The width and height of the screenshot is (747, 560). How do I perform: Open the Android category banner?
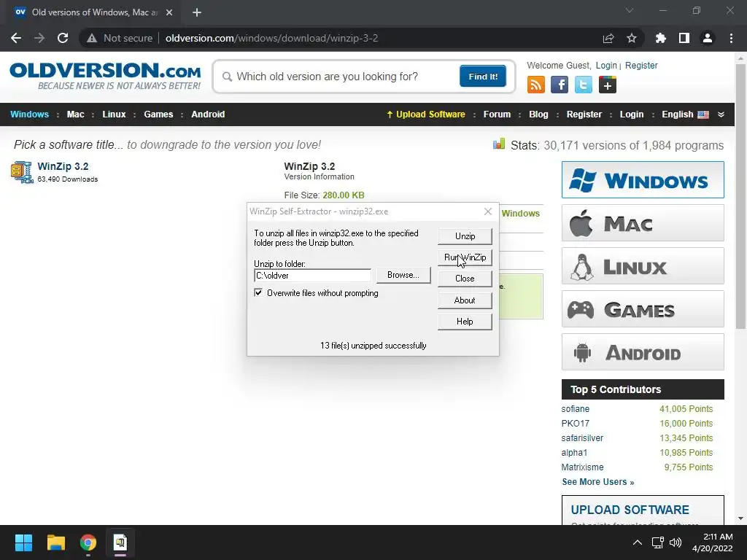click(x=643, y=352)
